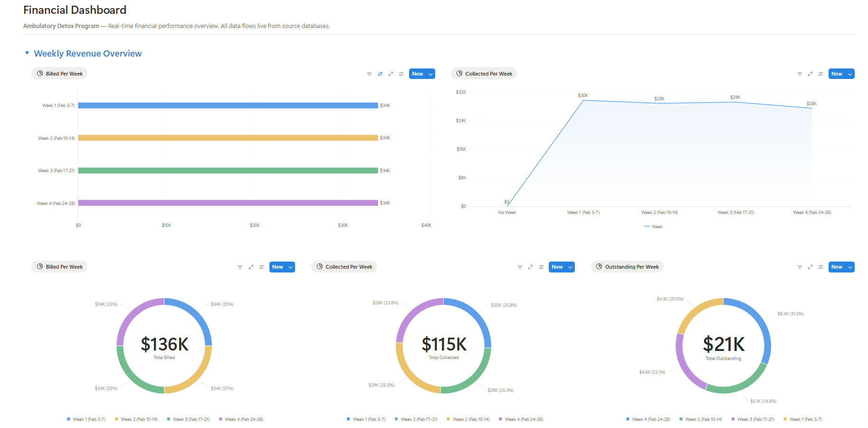Image resolution: width=868 pixels, height=428 pixels.
Task: Open filter on the Outstanding Per Week chart
Action: pyautogui.click(x=800, y=267)
